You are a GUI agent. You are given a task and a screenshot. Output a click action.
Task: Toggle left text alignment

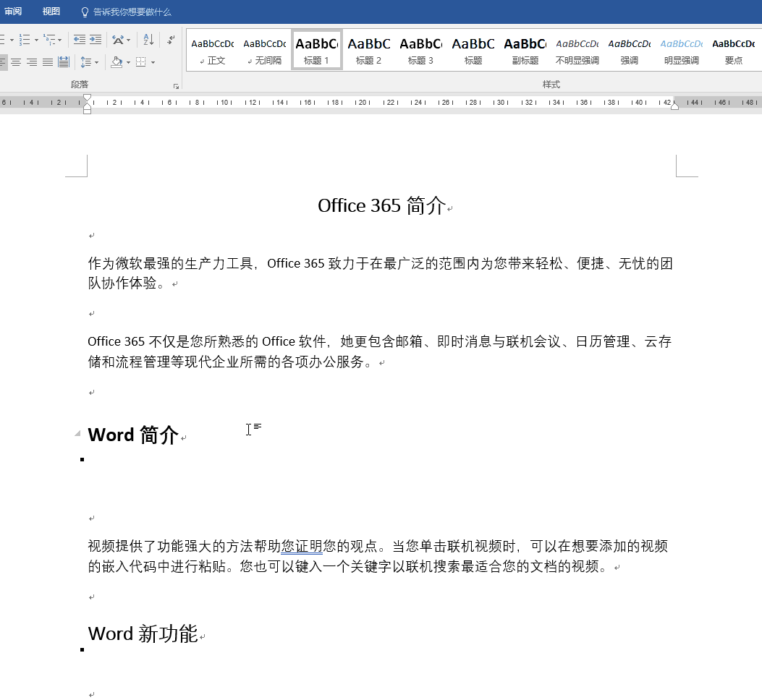[x=3, y=62]
